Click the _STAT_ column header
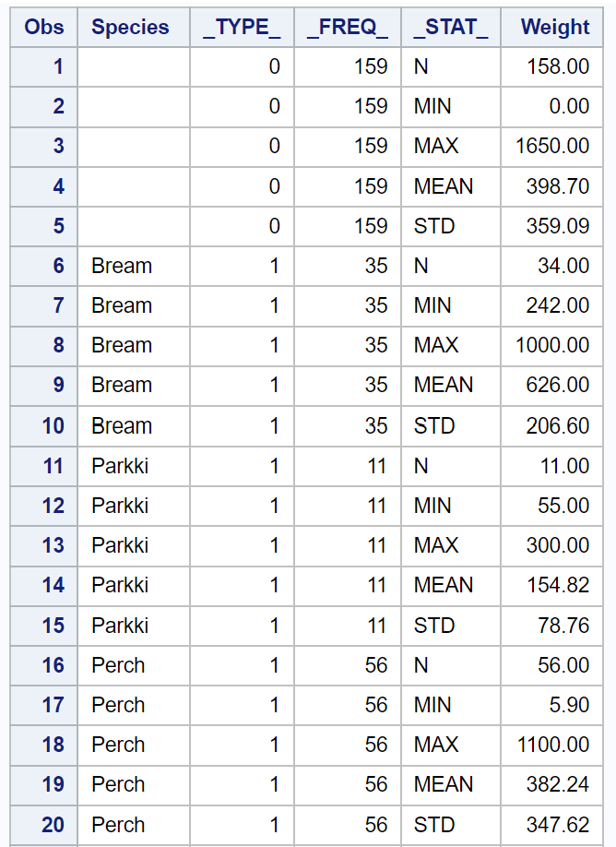 (x=451, y=27)
